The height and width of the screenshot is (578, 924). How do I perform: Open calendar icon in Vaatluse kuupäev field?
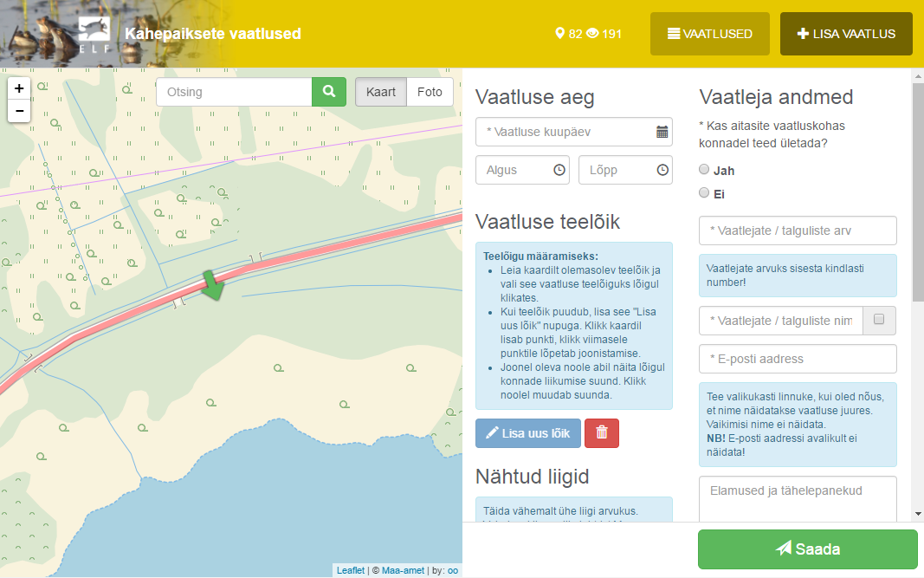[x=662, y=132]
